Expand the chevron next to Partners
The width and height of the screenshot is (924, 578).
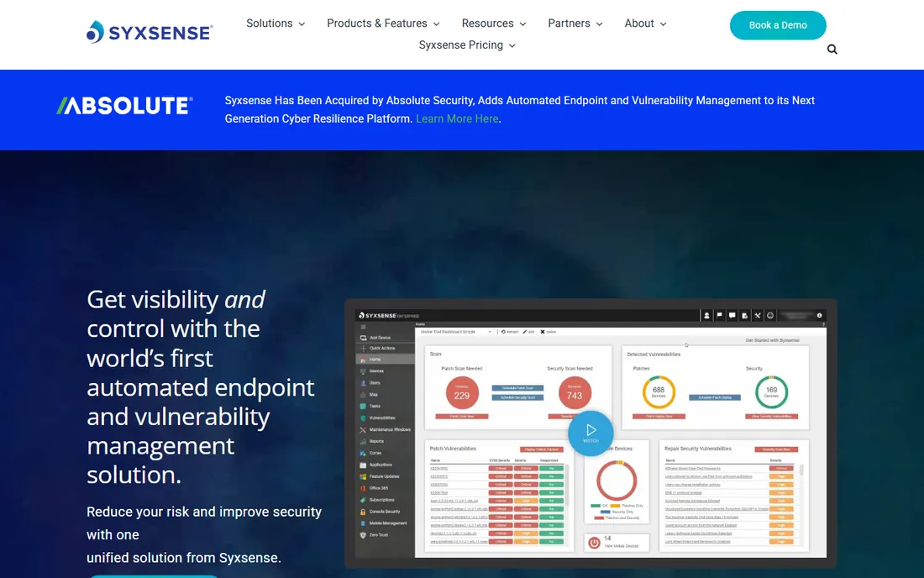point(599,24)
